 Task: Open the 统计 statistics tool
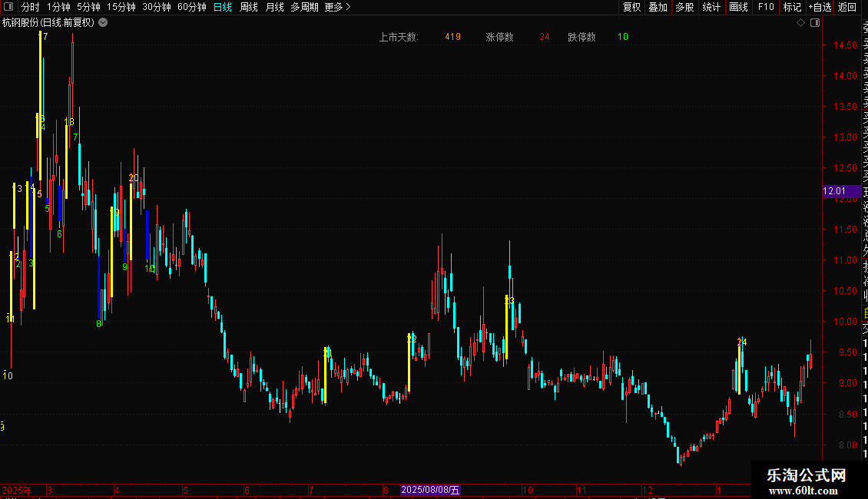coord(711,7)
